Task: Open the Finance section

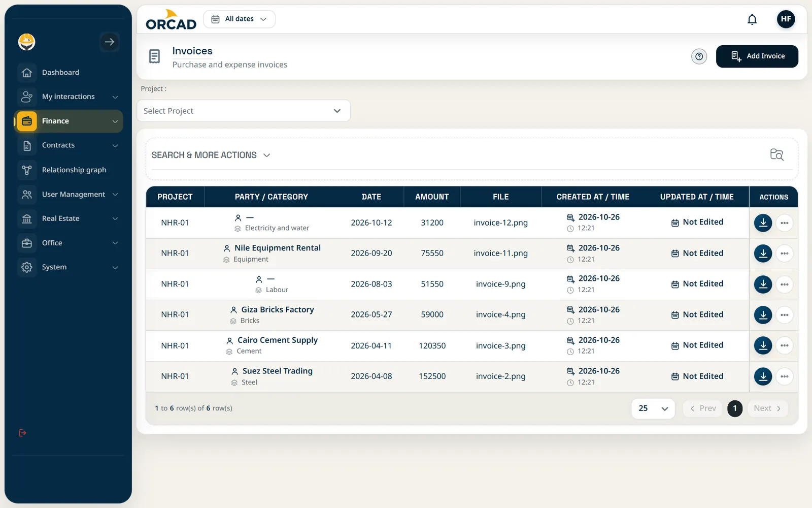Action: tap(69, 121)
